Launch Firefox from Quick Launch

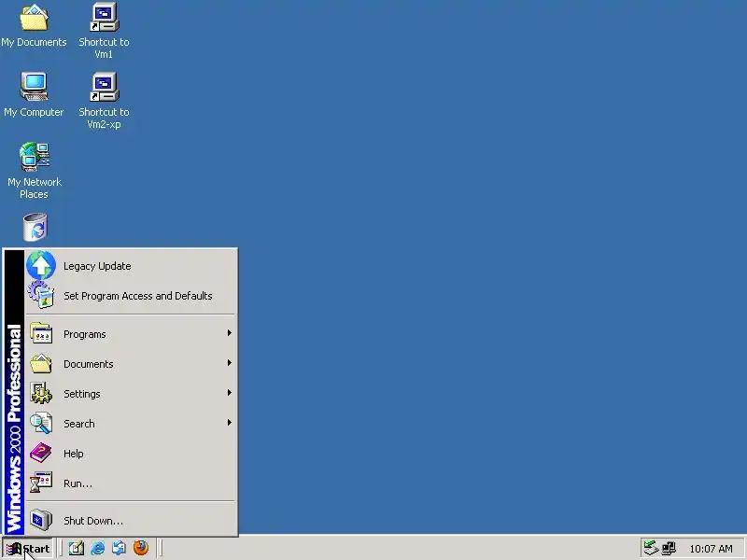[141, 548]
